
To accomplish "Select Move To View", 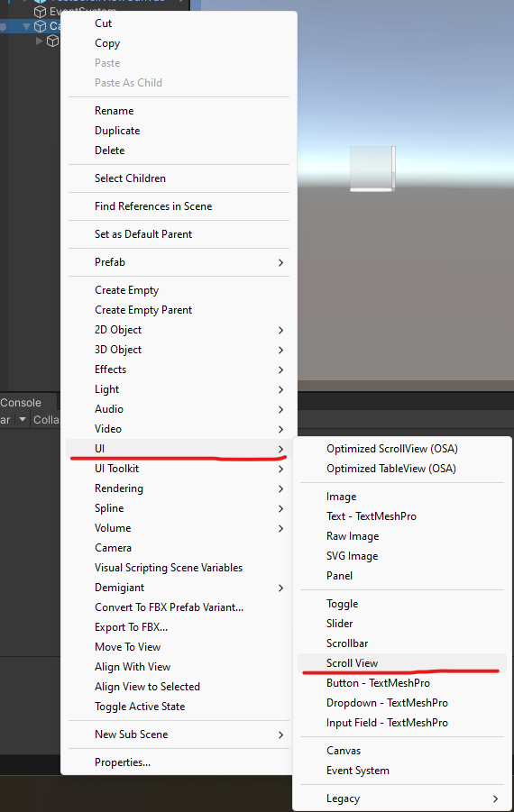I will pyautogui.click(x=179, y=647).
